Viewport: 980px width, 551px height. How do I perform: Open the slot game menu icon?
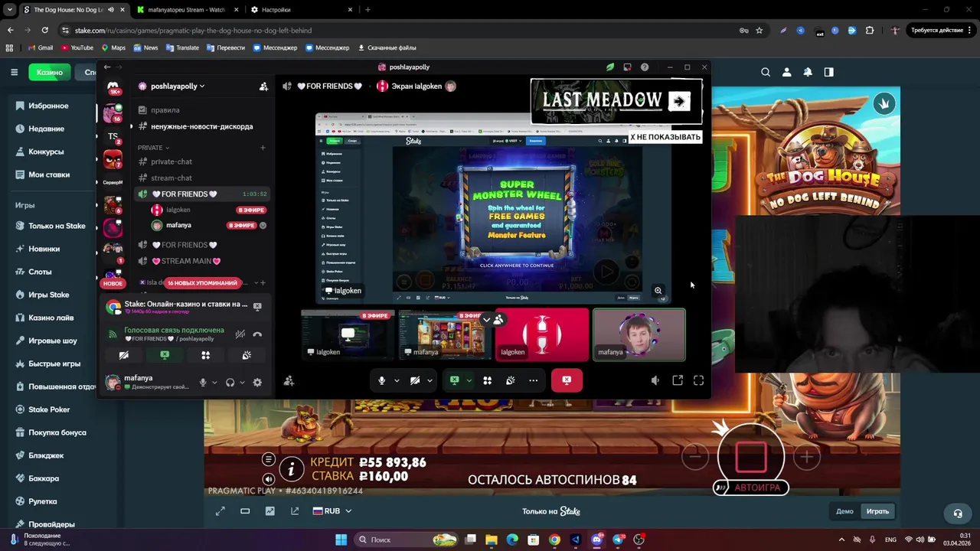(x=268, y=459)
